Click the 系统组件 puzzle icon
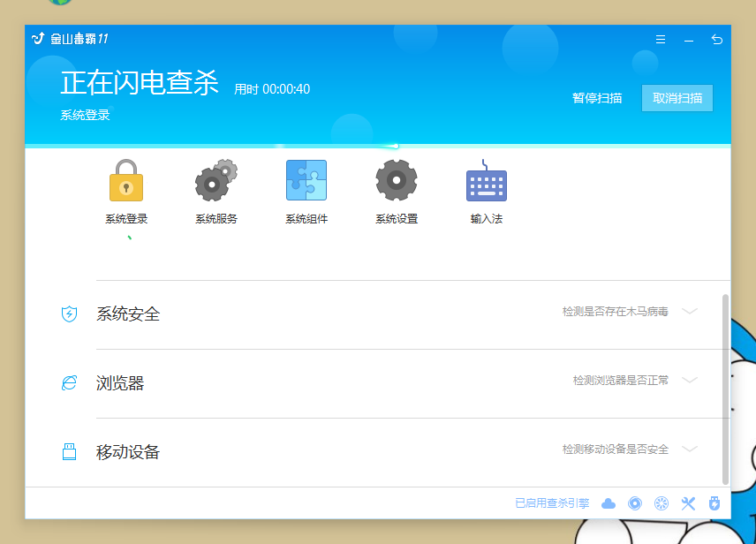 [x=306, y=180]
